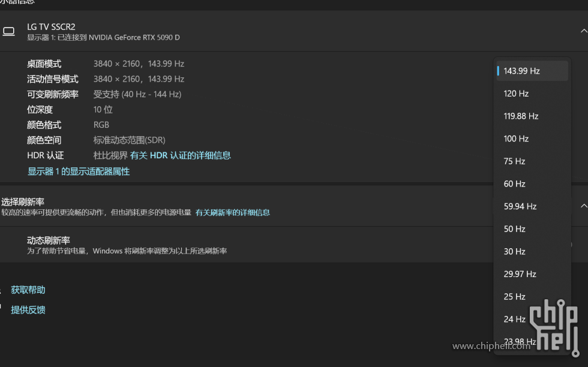The width and height of the screenshot is (588, 367).
Task: Select 29.97 Hz refresh rate
Action: pos(520,274)
